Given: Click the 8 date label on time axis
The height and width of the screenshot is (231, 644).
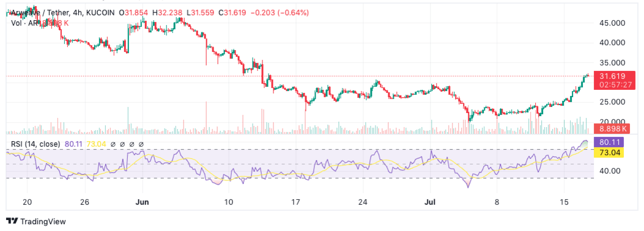Looking at the screenshot, I should pos(497,202).
